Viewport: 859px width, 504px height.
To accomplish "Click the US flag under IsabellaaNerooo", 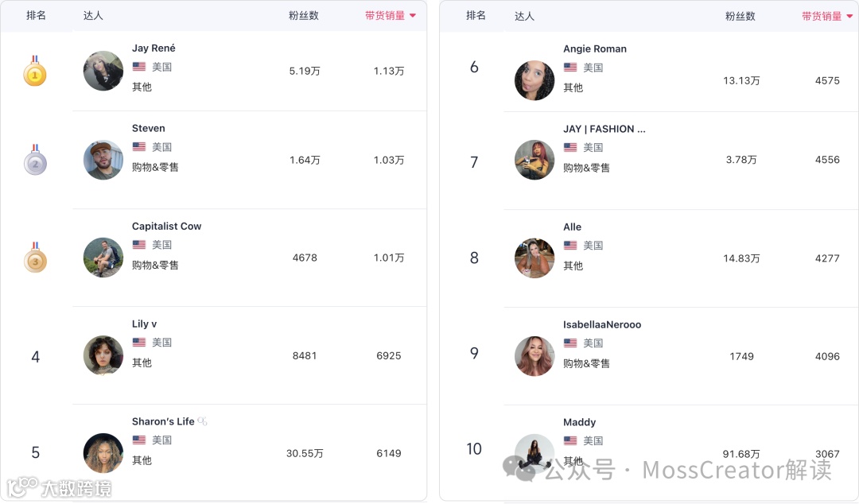I will [x=570, y=343].
